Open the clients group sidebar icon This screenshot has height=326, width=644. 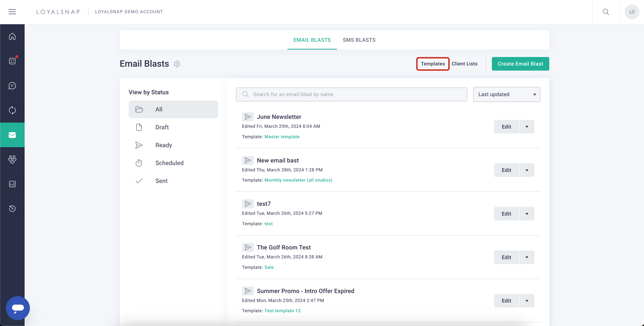(x=12, y=159)
